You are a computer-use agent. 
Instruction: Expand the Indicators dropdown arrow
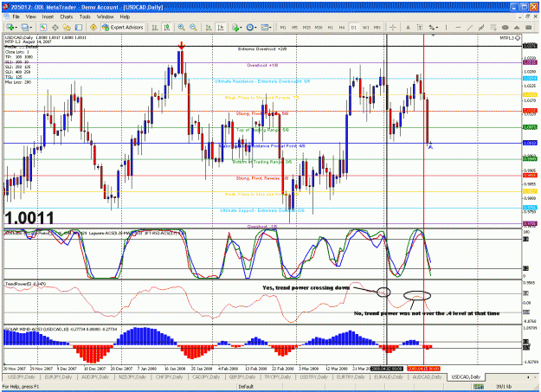241,28
